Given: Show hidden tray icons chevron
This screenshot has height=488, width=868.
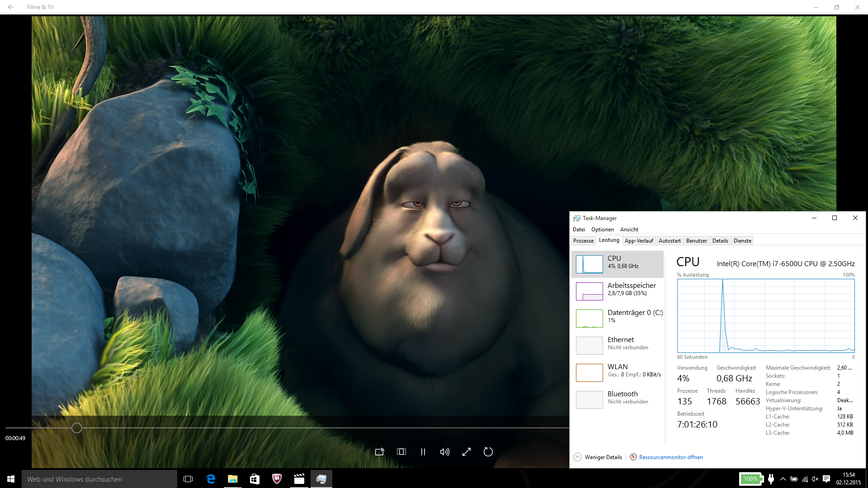Looking at the screenshot, I should (783, 479).
